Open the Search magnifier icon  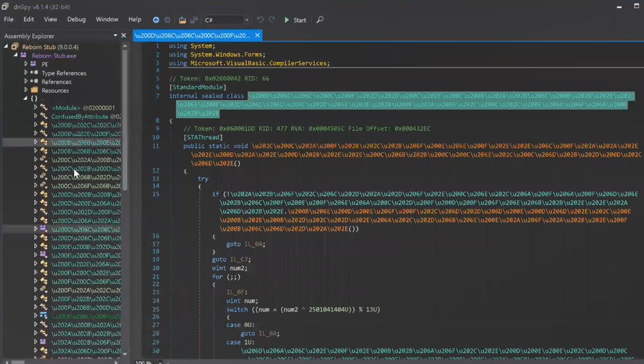(320, 20)
